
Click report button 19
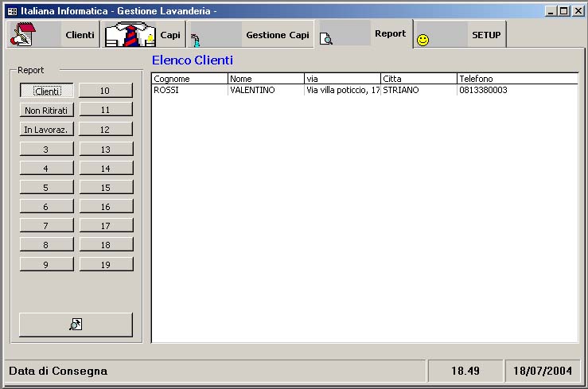pos(106,264)
